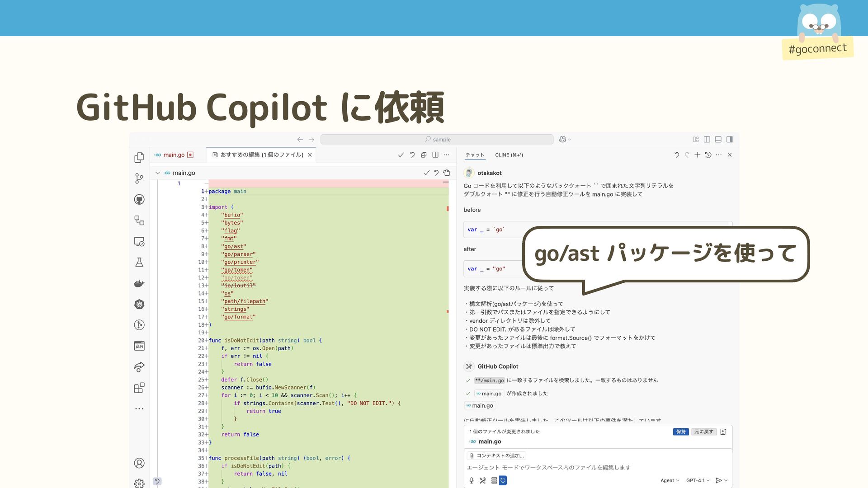
Task: Open the GPT-4.1 model picker
Action: pyautogui.click(x=698, y=480)
